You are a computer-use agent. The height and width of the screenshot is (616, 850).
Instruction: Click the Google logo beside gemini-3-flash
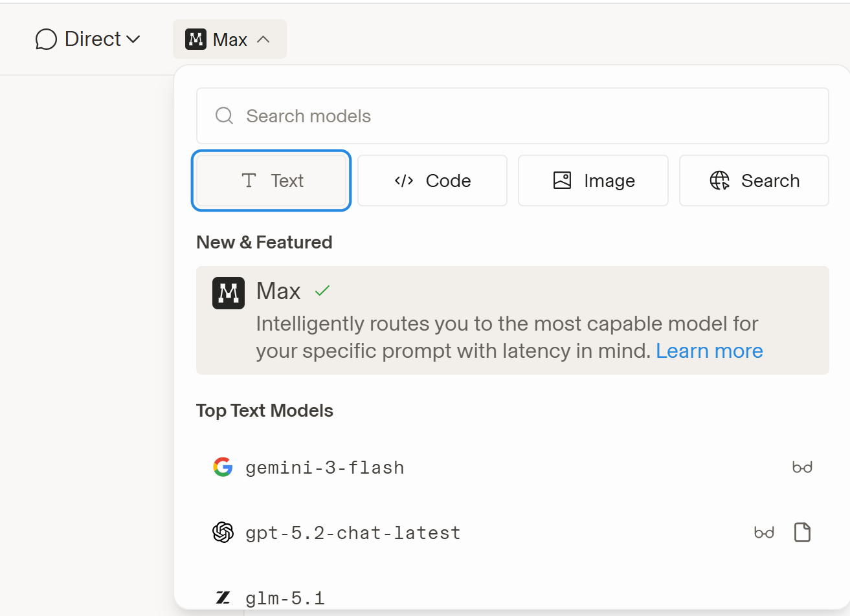click(223, 467)
